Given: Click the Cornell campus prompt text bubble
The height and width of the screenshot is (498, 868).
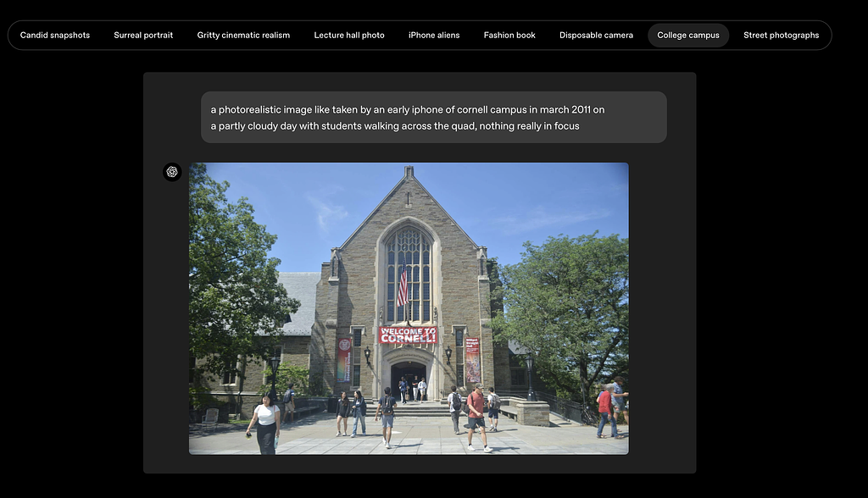Looking at the screenshot, I should click(x=433, y=117).
